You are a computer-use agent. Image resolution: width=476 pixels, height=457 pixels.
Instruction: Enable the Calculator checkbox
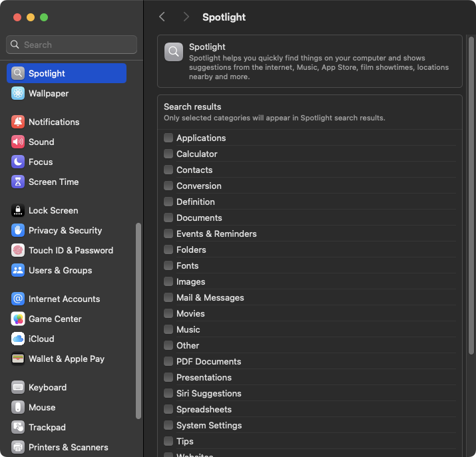168,154
